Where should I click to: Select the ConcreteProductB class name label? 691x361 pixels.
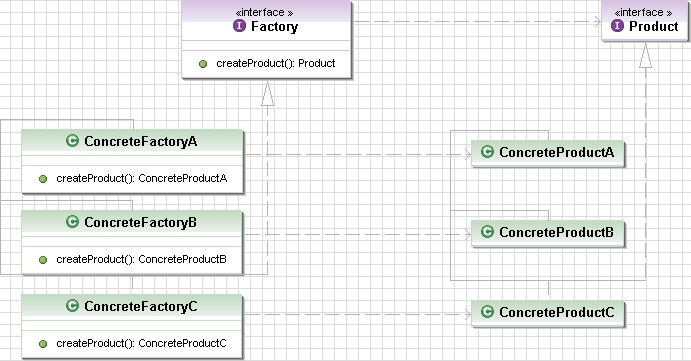point(556,232)
